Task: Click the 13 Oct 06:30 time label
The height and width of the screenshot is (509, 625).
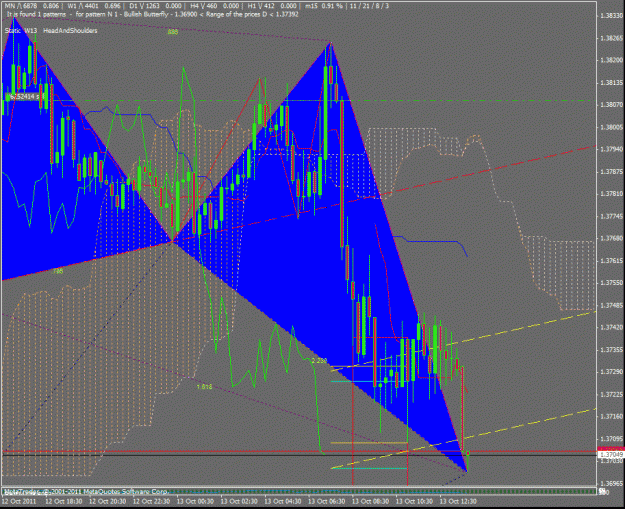Action: click(326, 501)
